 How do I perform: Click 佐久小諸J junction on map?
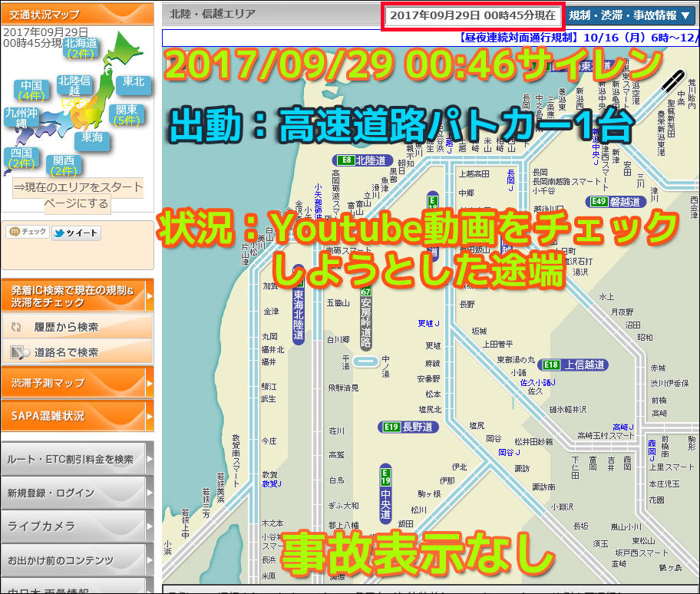[537, 382]
